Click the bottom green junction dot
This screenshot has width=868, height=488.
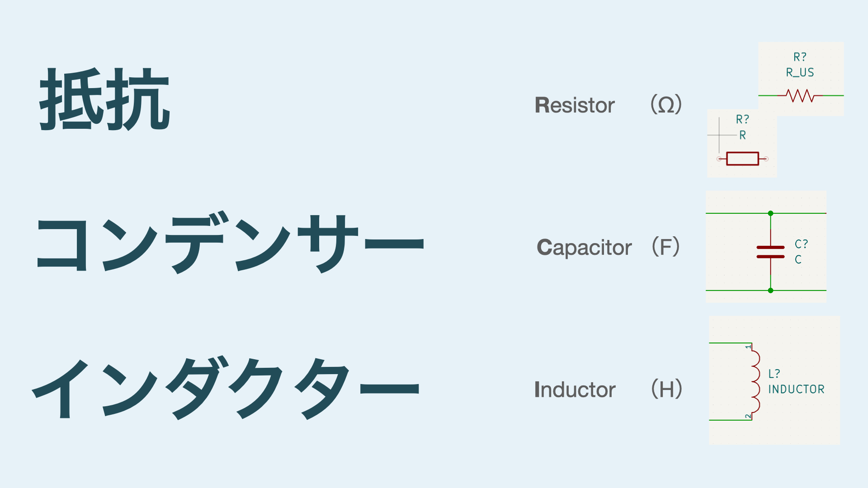(x=771, y=291)
